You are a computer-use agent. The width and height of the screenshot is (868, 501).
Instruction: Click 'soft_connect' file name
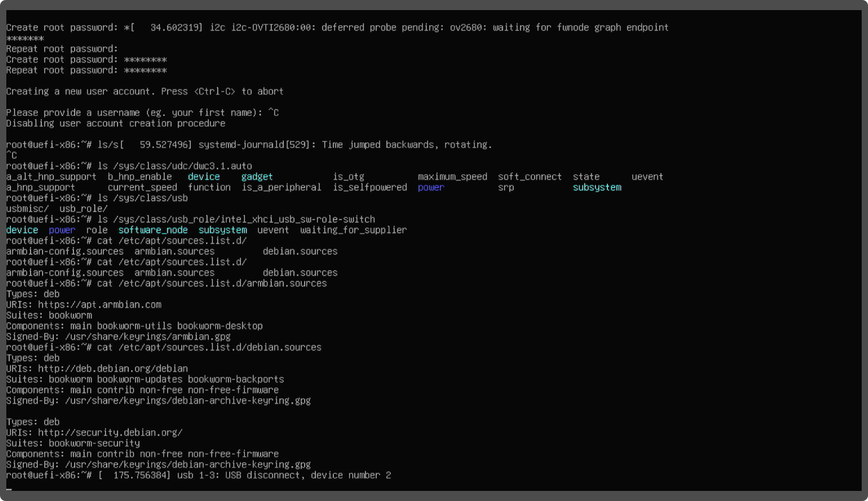[530, 177]
